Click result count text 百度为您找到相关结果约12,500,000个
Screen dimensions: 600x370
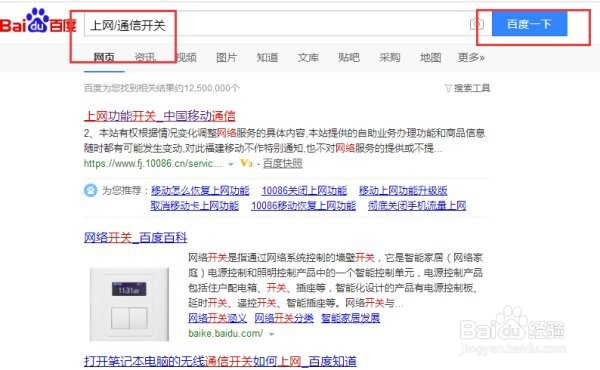coord(161,88)
